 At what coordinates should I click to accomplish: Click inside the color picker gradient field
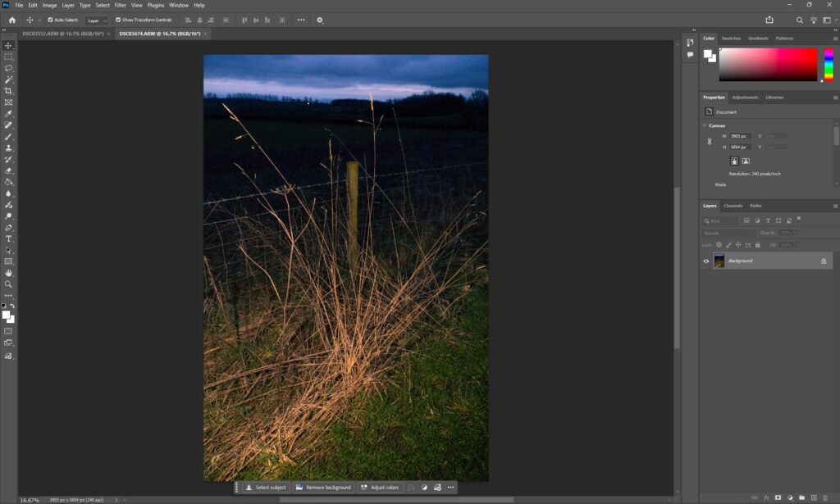(768, 64)
